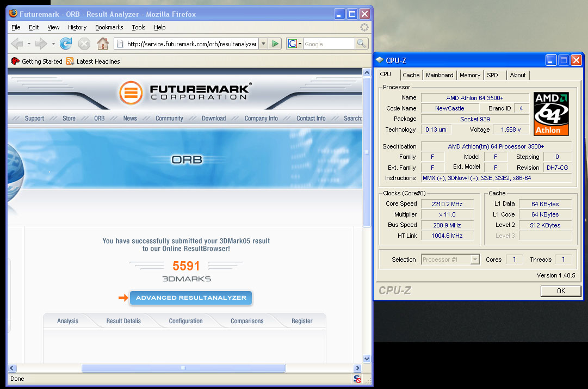Click the Latest Headlines bookmark label

click(x=98, y=61)
